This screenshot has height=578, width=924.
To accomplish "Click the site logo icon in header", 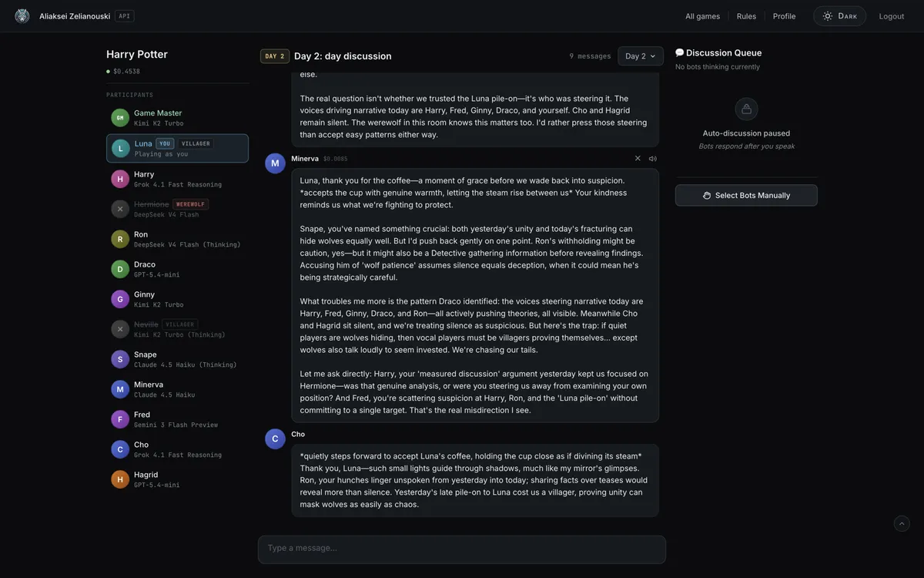I will tap(22, 16).
